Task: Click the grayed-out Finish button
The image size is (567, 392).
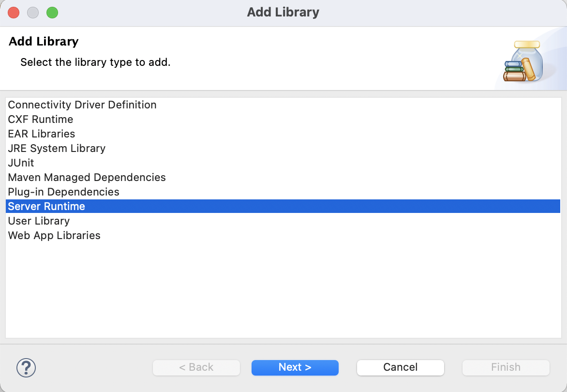Action: click(506, 367)
